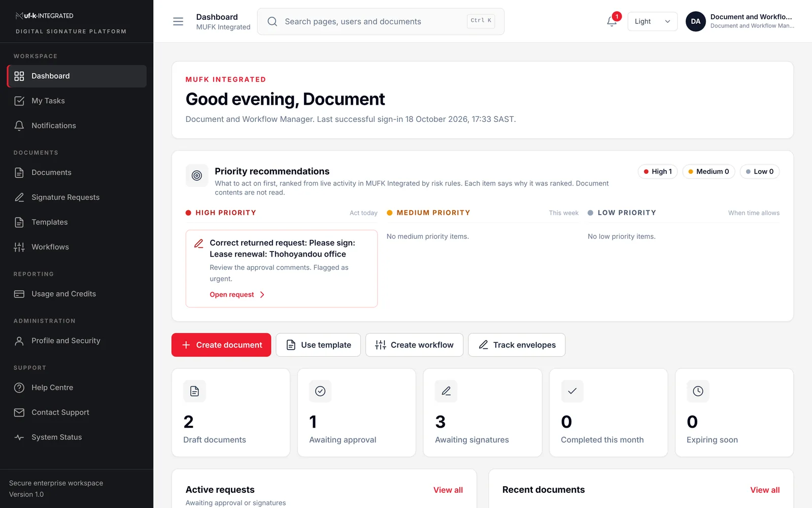Click the Awaiting signatures pen icon
Viewport: 812px width, 508px height.
[446, 391]
